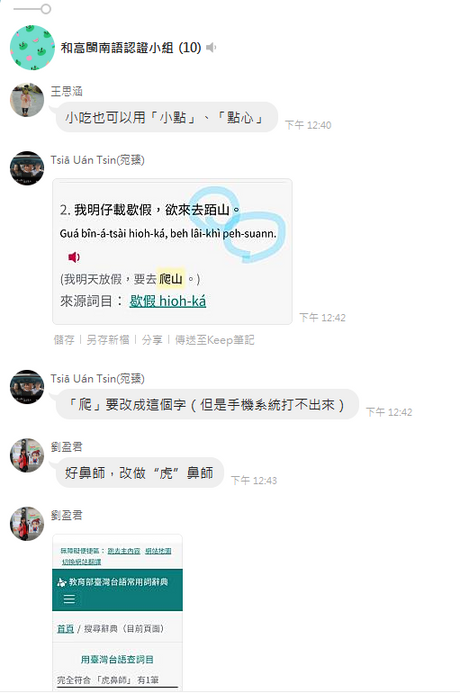Screen dimensions: 460x693
Task: Open 王思涵's profile avatar
Action: (x=27, y=100)
